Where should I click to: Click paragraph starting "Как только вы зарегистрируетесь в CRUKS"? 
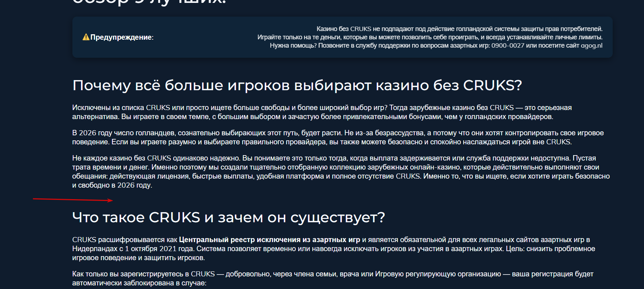(333, 279)
